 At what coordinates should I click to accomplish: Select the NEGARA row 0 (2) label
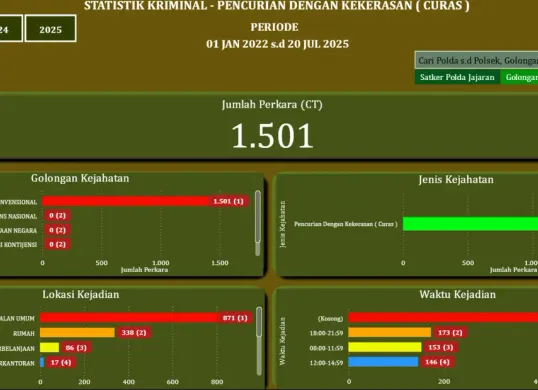(57, 230)
